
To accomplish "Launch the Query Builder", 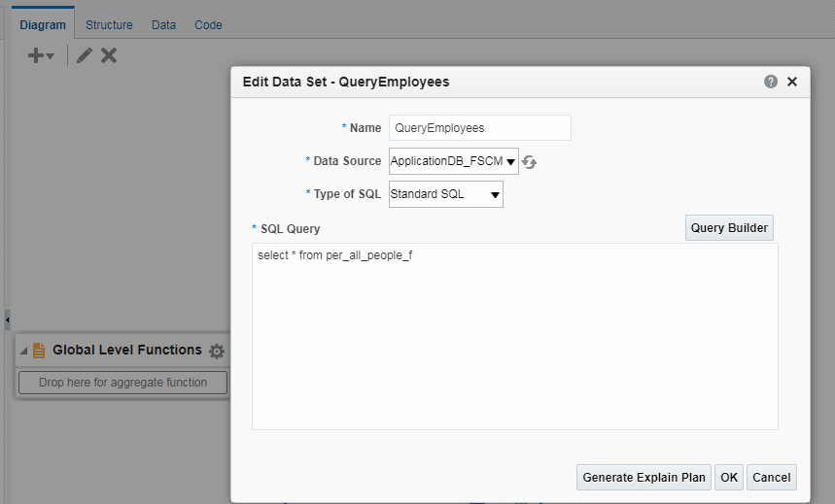I will click(x=729, y=228).
